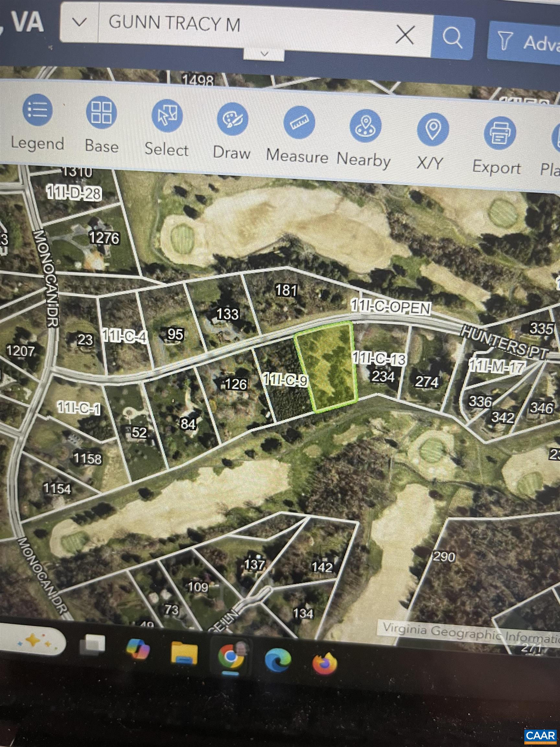This screenshot has height=747, width=560.
Task: Open the X/Y coordinates tool
Action: pyautogui.click(x=432, y=130)
